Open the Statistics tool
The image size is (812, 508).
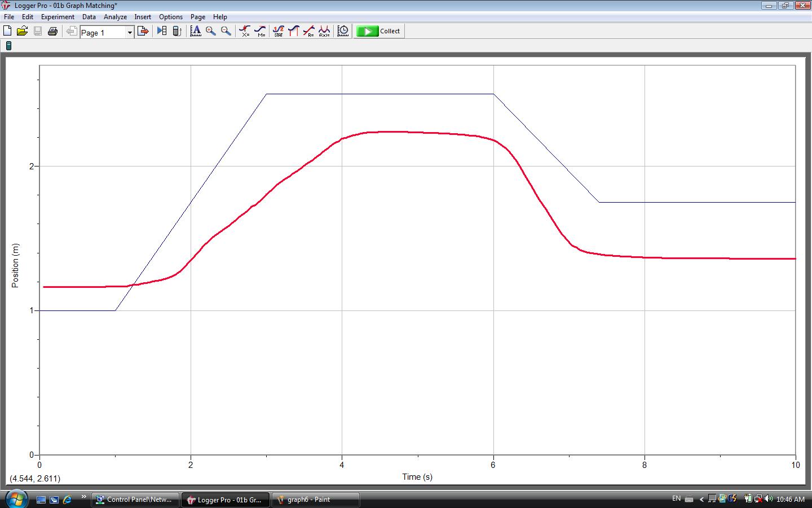[x=279, y=31]
